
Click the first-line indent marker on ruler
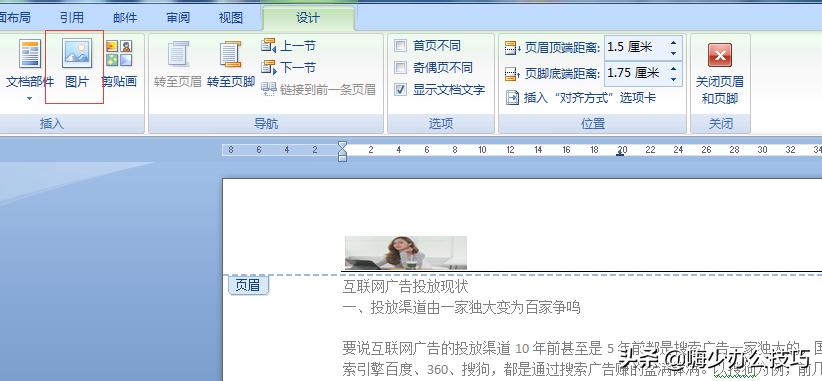coord(342,145)
